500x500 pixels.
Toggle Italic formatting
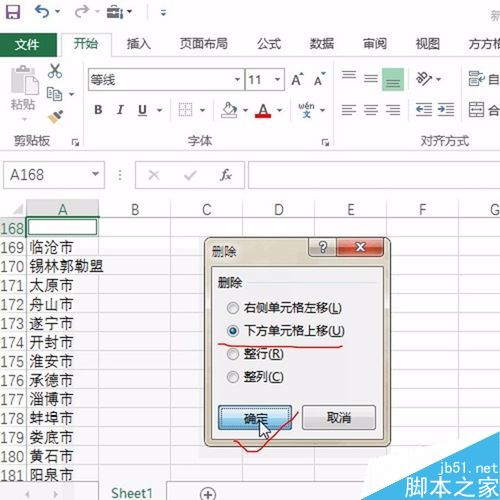click(120, 110)
